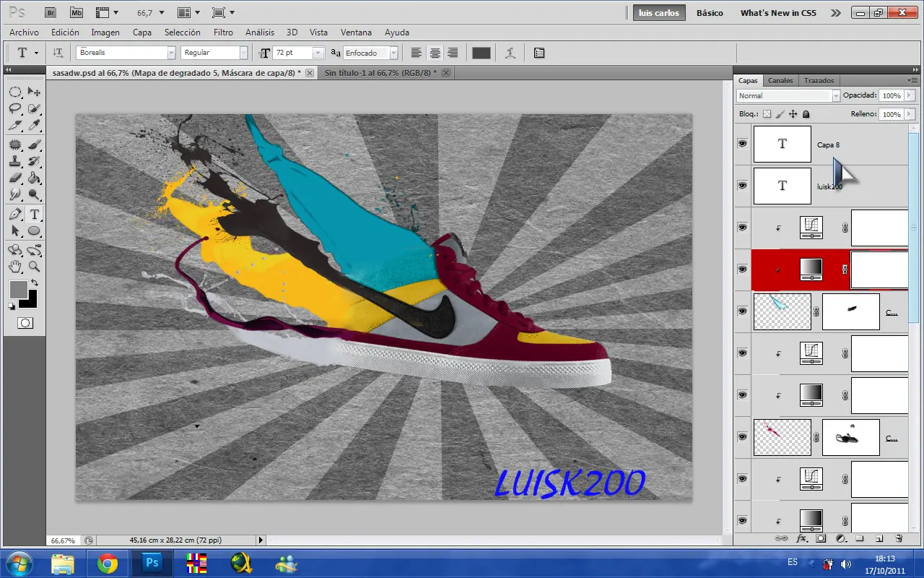Hide the luisk100 text layer
This screenshot has height=578, width=924.
[x=742, y=186]
